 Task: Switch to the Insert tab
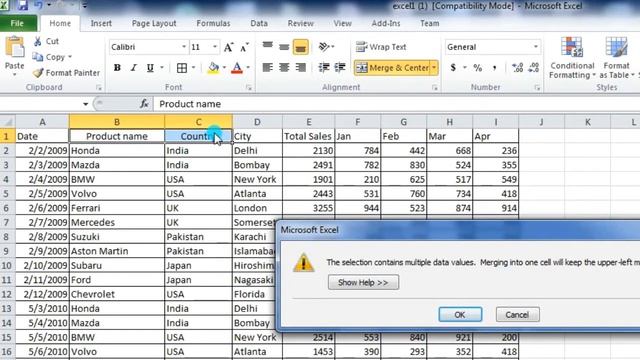101,23
